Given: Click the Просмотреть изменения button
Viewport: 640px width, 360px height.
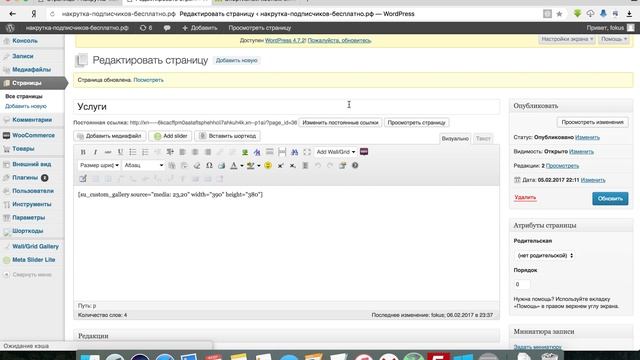Looking at the screenshot, I should 592,122.
